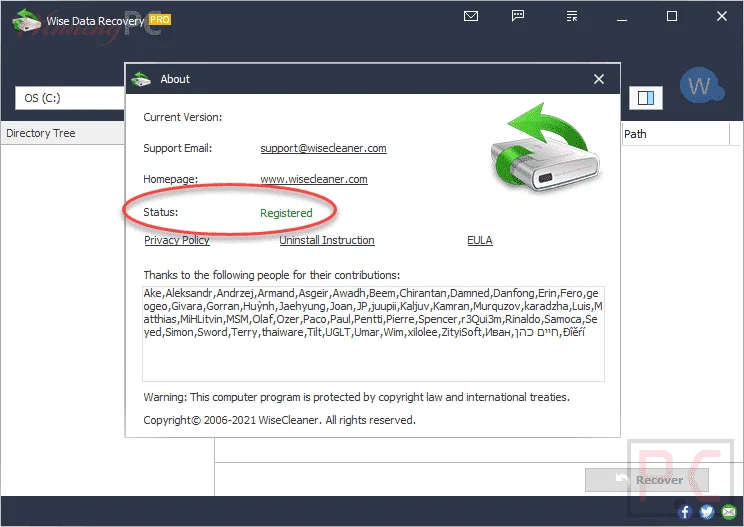Screen dimensions: 744x527
Task: Click the Current Version label
Action: click(183, 117)
